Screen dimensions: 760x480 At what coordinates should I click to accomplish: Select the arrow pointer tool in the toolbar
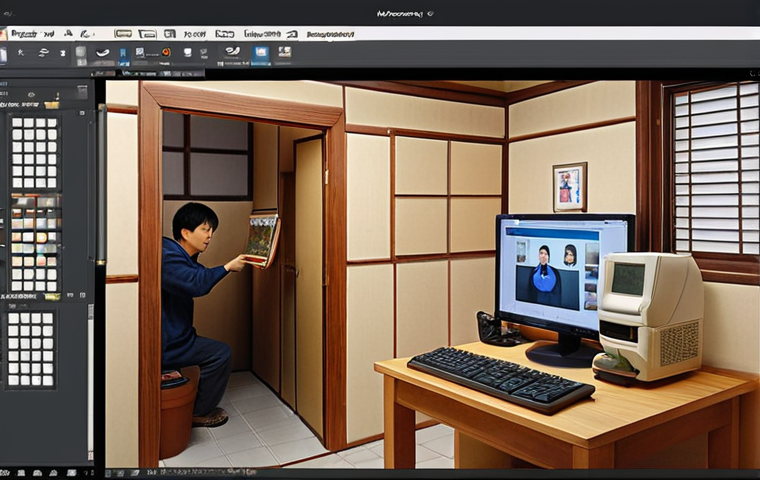pos(20,52)
